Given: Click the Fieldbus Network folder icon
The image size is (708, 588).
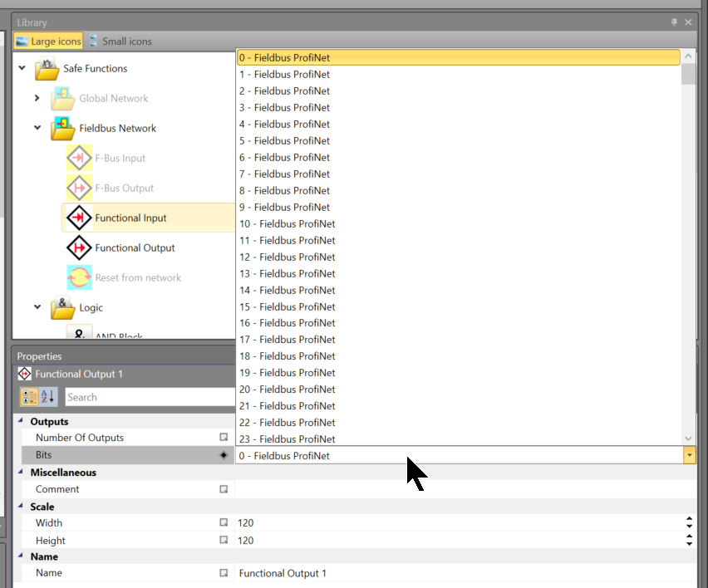Looking at the screenshot, I should [62, 128].
